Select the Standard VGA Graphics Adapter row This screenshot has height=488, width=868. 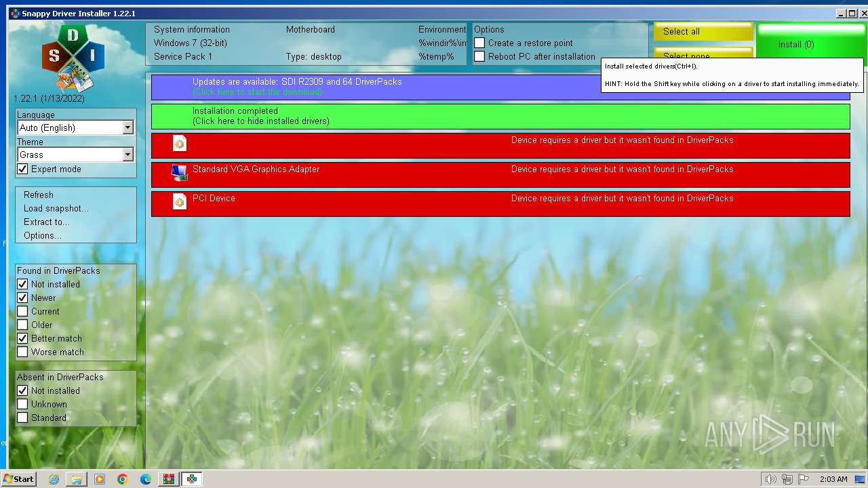(x=500, y=174)
